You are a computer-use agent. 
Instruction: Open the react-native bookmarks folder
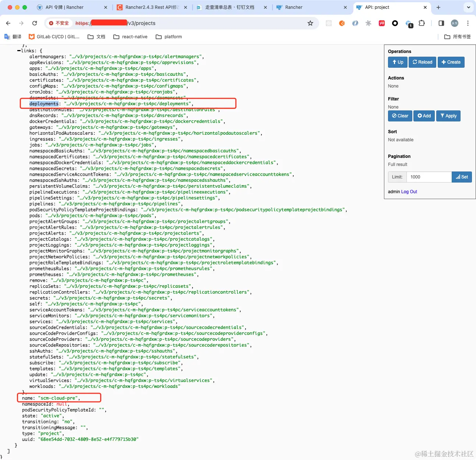pyautogui.click(x=130, y=37)
